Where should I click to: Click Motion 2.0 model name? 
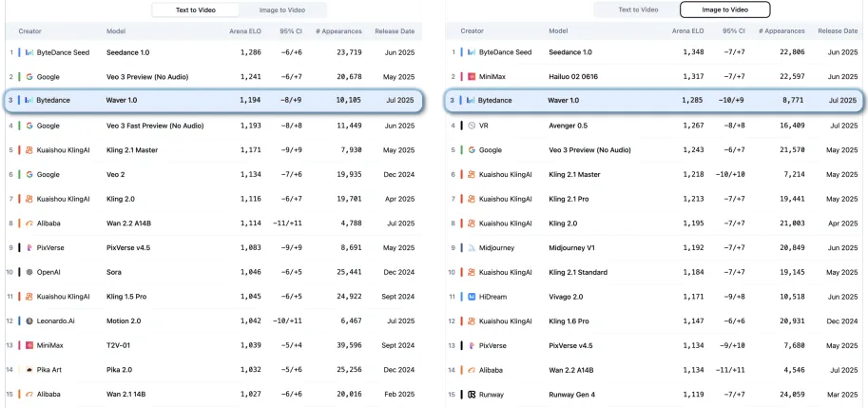[x=122, y=321]
